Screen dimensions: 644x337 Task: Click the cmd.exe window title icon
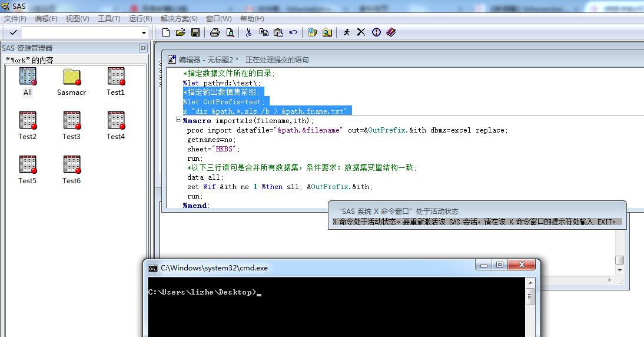click(153, 269)
